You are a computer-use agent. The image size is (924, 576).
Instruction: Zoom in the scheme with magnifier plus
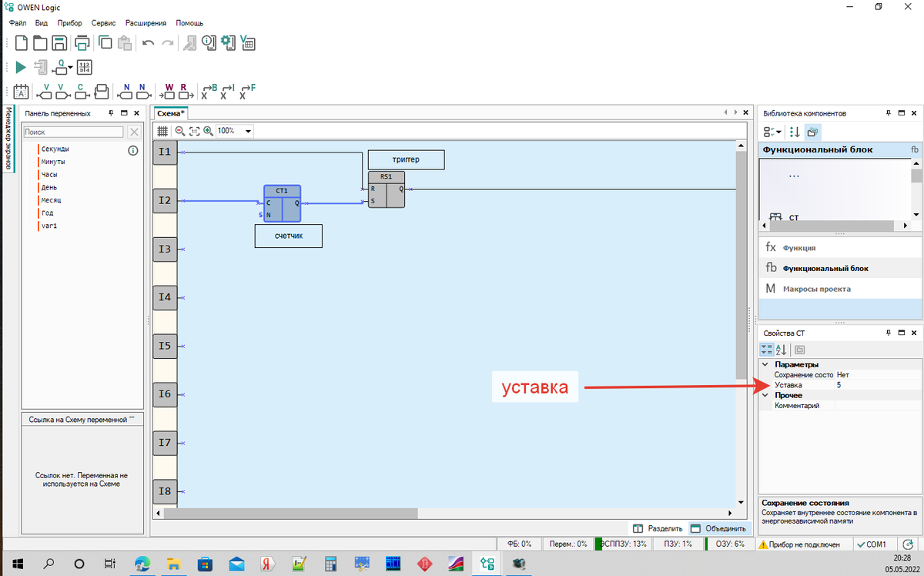coord(208,131)
